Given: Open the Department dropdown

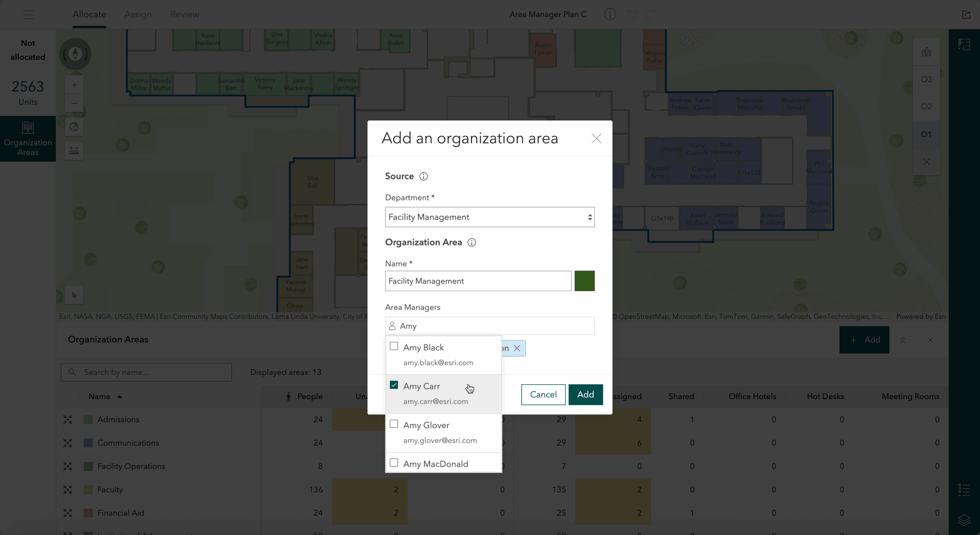Looking at the screenshot, I should click(x=490, y=217).
